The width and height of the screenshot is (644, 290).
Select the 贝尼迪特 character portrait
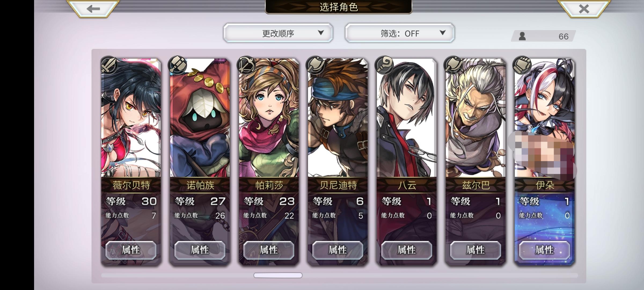338,118
